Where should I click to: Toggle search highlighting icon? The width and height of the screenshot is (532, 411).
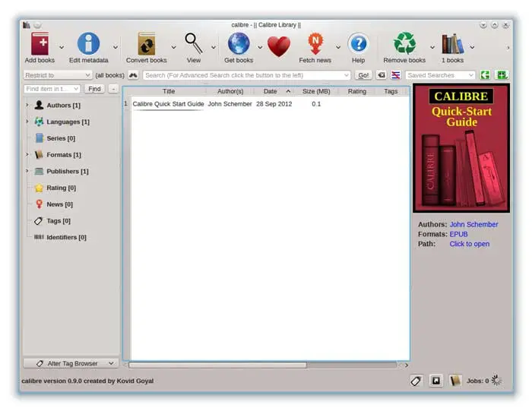pyautogui.click(x=396, y=75)
